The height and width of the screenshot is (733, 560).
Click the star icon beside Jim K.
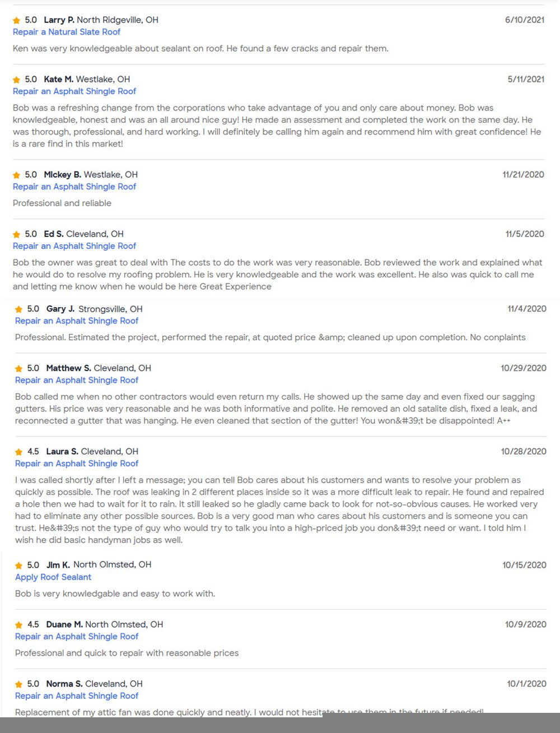19,565
